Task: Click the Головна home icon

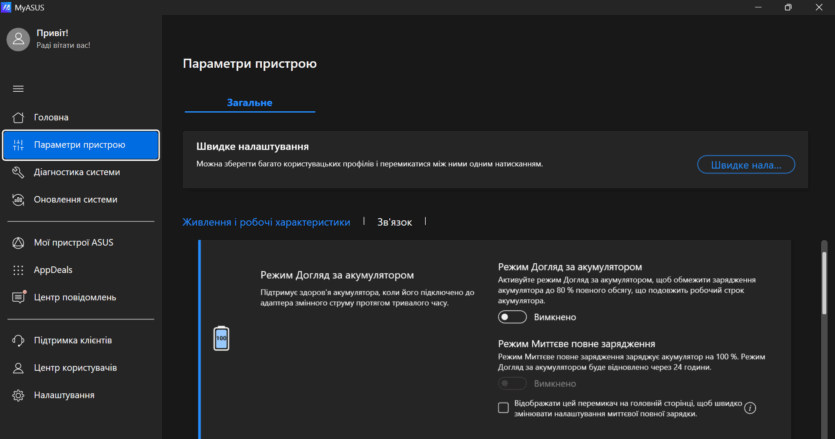Action: point(17,117)
